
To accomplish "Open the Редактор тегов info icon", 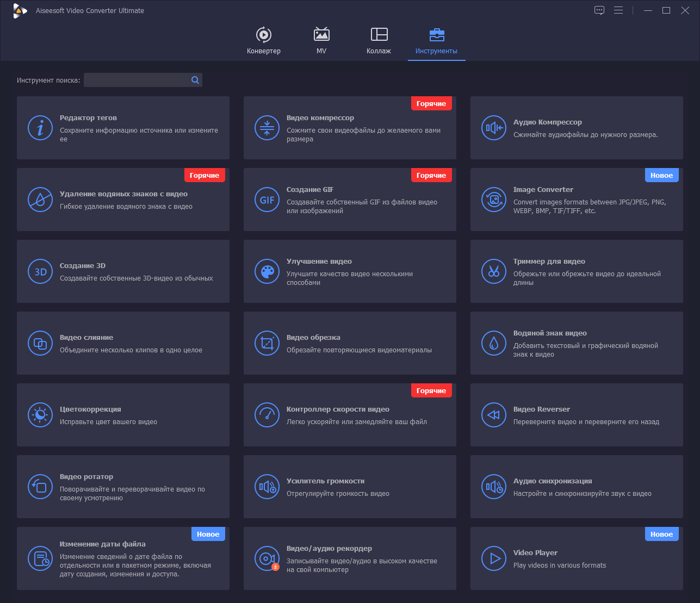I will pos(40,128).
